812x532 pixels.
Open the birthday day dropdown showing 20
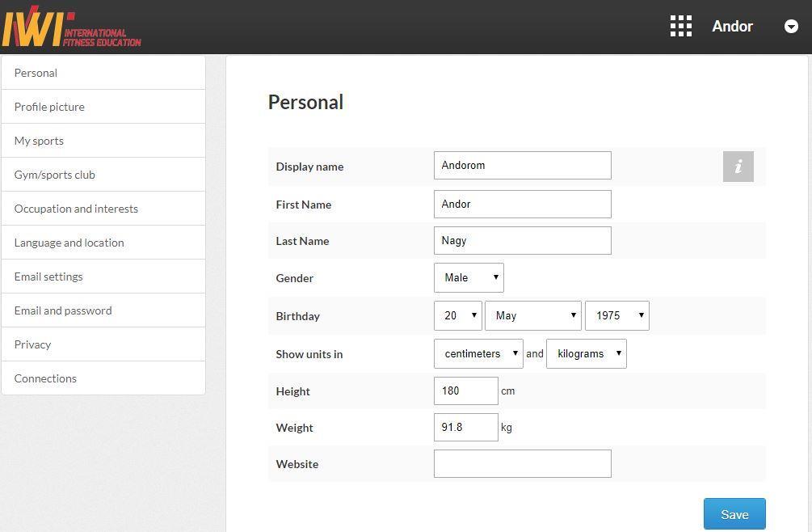[x=458, y=315]
